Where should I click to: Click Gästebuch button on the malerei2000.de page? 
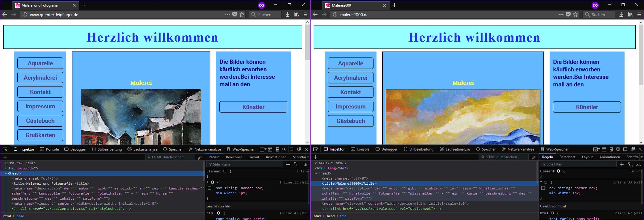coord(350,121)
